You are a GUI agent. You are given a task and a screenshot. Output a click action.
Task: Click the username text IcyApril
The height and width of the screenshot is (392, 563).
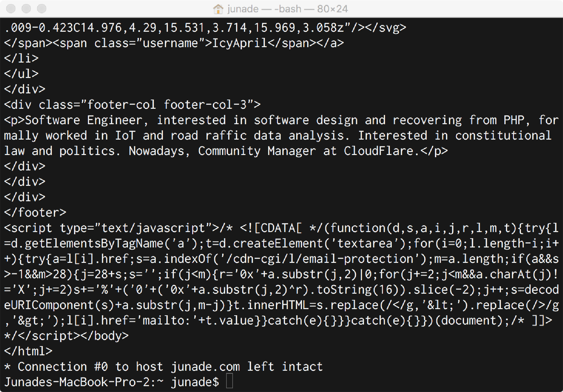pos(240,43)
